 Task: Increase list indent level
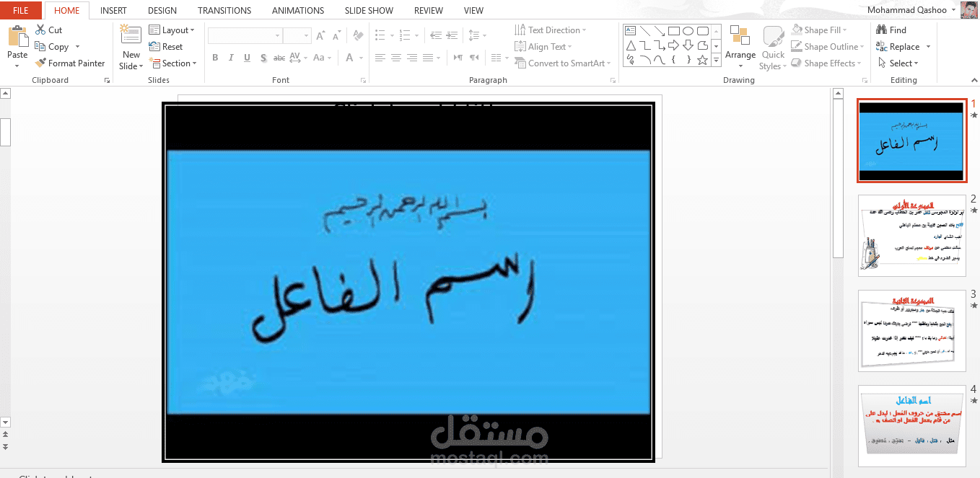[x=452, y=35]
